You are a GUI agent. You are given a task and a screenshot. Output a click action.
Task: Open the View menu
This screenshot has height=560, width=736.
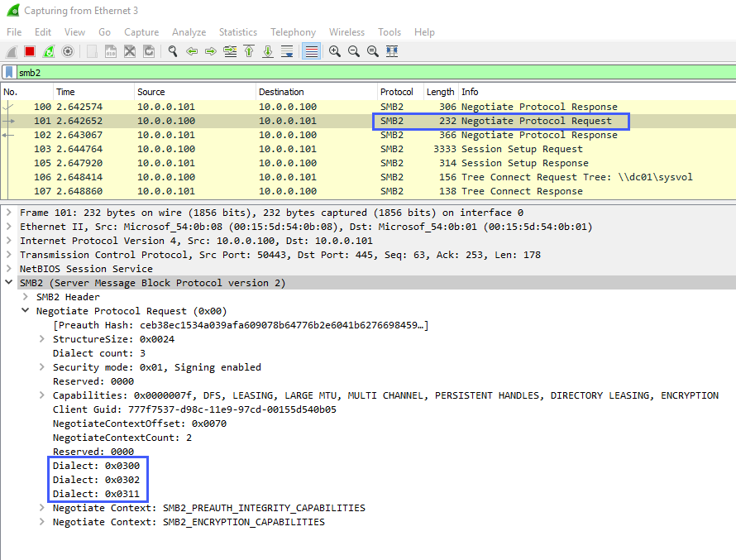74,32
